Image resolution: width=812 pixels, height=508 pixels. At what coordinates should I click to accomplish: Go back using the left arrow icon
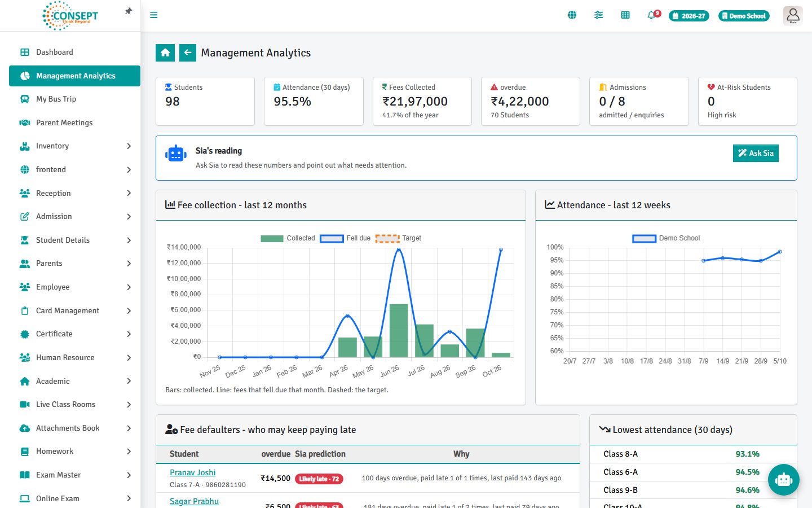pos(188,52)
